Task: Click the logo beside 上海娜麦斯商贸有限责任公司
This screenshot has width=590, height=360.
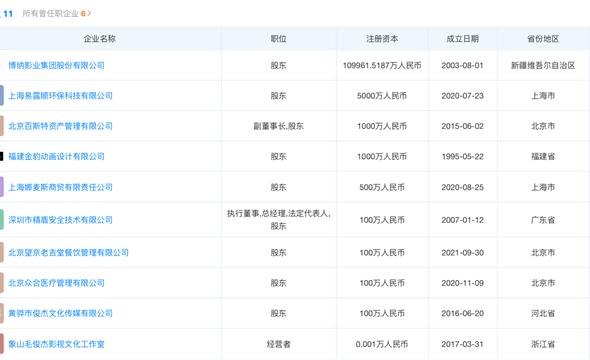Action: point(2,187)
